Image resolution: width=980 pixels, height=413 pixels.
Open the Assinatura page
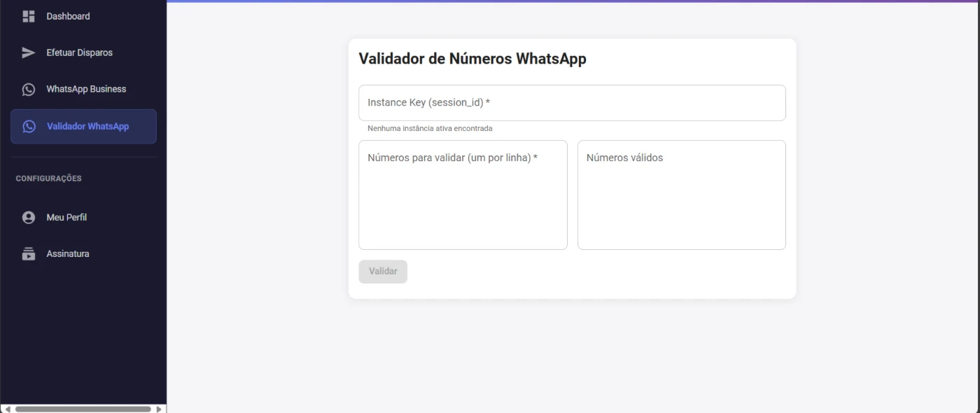pyautogui.click(x=83, y=254)
